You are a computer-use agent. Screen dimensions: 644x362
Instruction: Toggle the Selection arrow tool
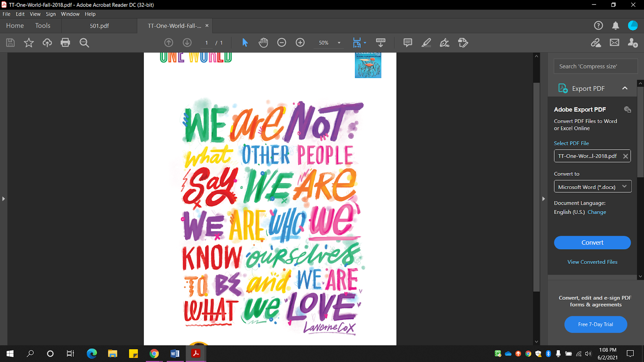[x=245, y=43]
